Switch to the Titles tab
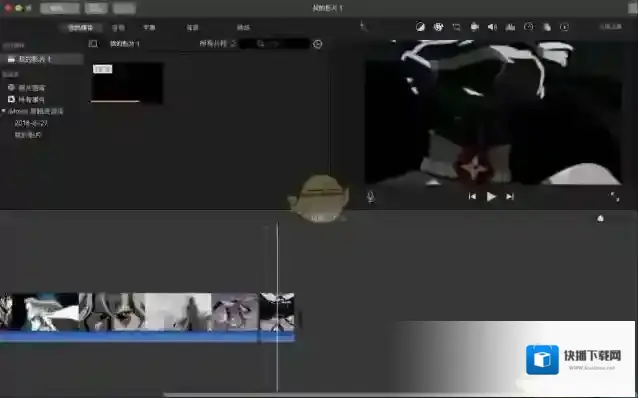Image resolution: width=638 pixels, height=398 pixels. 149,28
